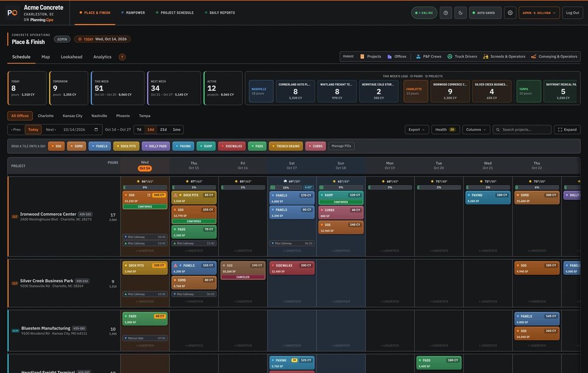
Task: Click the note icon on SOG 245 CY pour
Action: [x=149, y=195]
